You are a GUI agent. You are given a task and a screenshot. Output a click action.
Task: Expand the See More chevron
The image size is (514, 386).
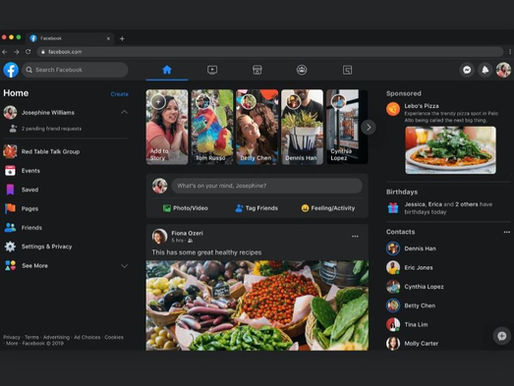coord(124,266)
